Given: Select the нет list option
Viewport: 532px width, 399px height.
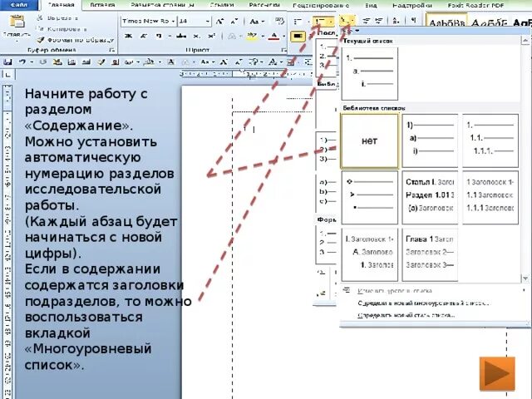Looking at the screenshot, I should point(369,140).
